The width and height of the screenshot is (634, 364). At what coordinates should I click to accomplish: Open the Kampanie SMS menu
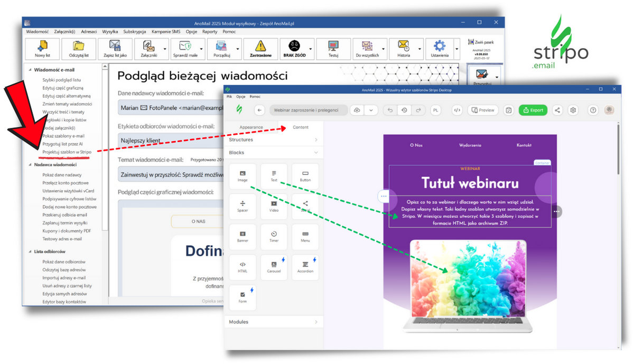tap(166, 31)
